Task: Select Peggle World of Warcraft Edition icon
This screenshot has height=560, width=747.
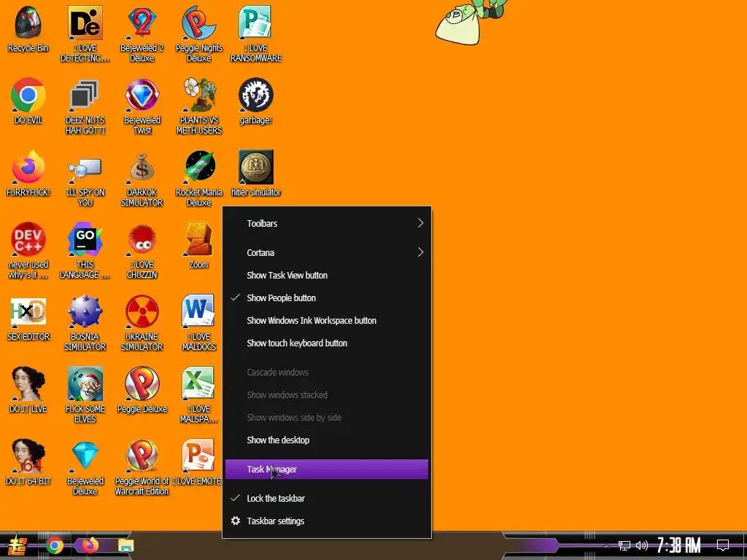Action: [x=142, y=456]
